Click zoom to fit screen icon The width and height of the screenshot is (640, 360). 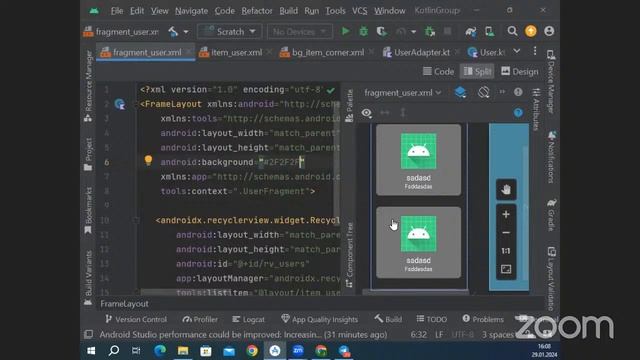(506, 269)
